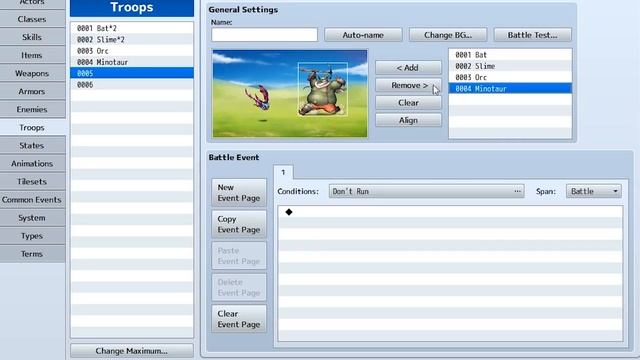This screenshot has width=640, height=360.
Task: Select empty troop entry 0006
Action: click(x=132, y=84)
